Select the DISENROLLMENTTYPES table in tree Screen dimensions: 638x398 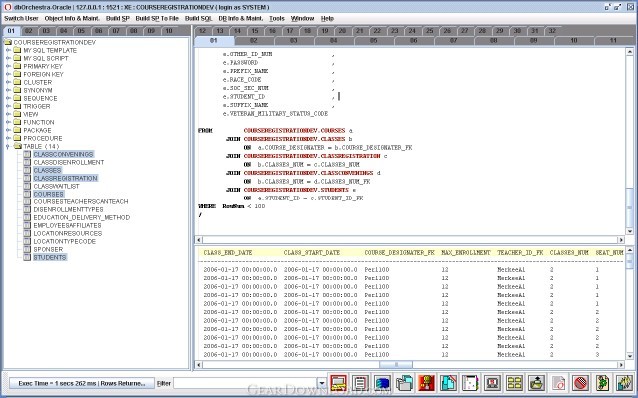click(x=68, y=209)
